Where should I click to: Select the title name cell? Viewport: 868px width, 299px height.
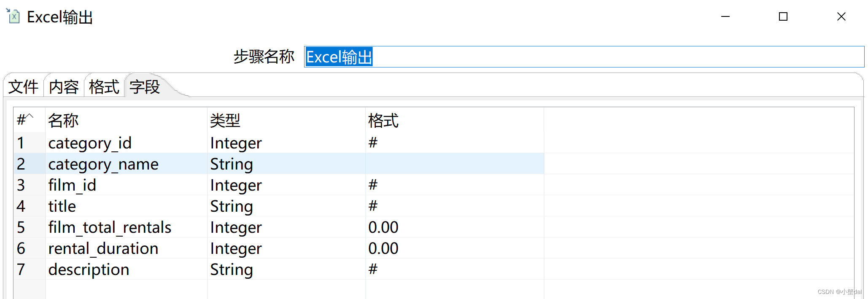point(126,206)
